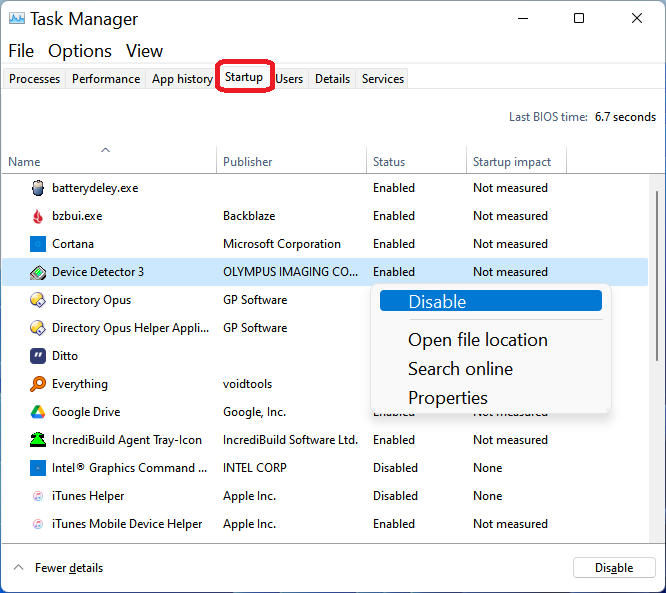Viewport: 666px width, 593px height.
Task: Maximize the Task Manager window
Action: tap(579, 18)
